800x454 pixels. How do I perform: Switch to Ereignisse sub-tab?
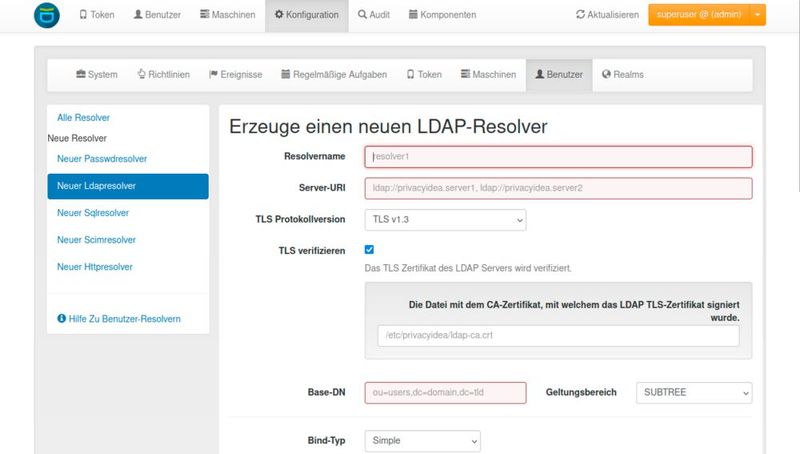(236, 74)
